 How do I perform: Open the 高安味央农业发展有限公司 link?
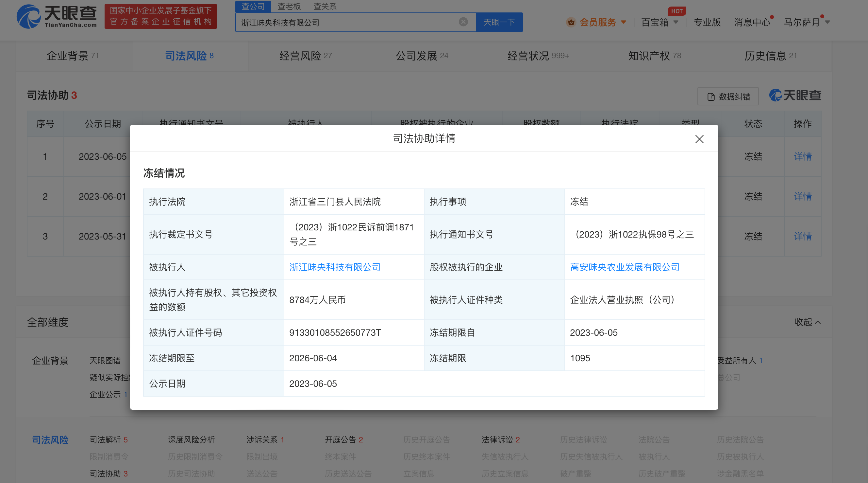tap(625, 267)
